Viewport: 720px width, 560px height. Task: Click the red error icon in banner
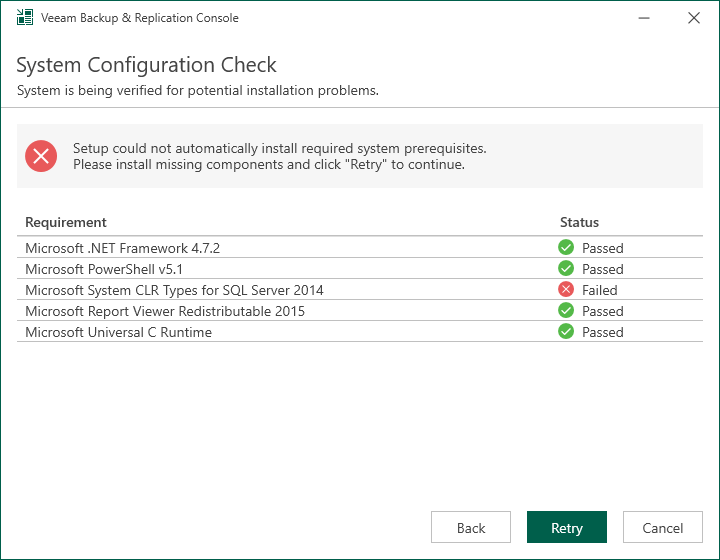point(41,155)
